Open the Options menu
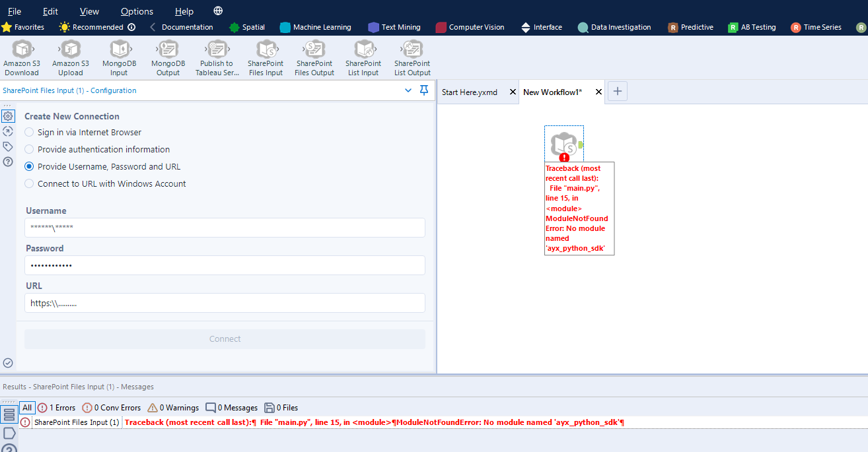The width and height of the screenshot is (868, 452). [136, 11]
